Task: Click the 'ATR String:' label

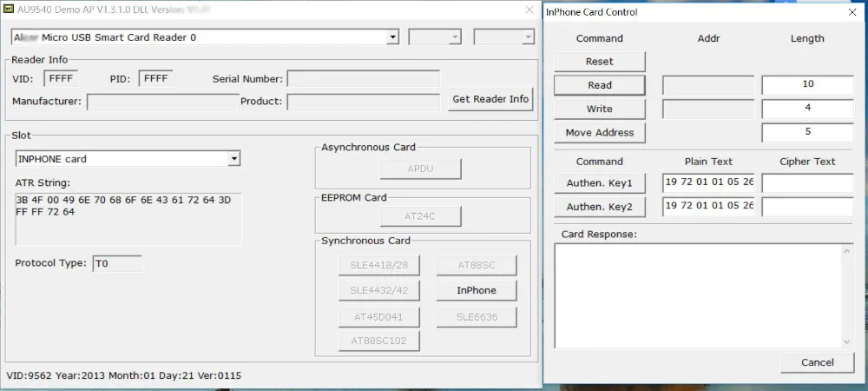Action: coord(43,182)
